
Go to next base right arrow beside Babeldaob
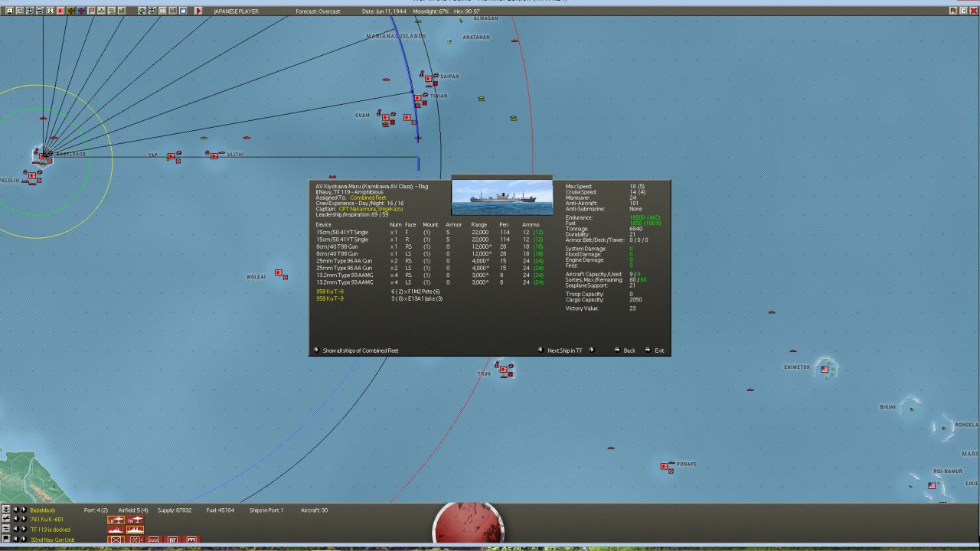click(24, 510)
